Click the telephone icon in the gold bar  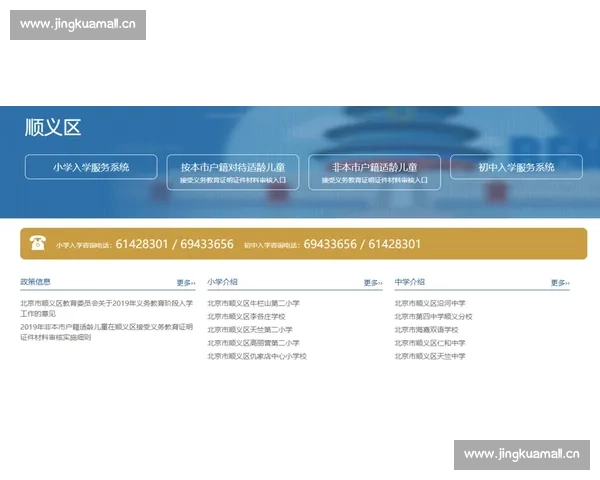[38, 243]
